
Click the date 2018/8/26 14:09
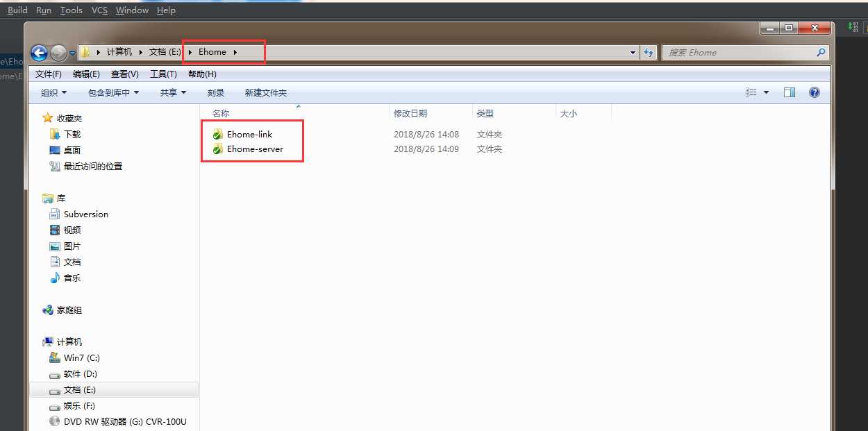point(426,149)
